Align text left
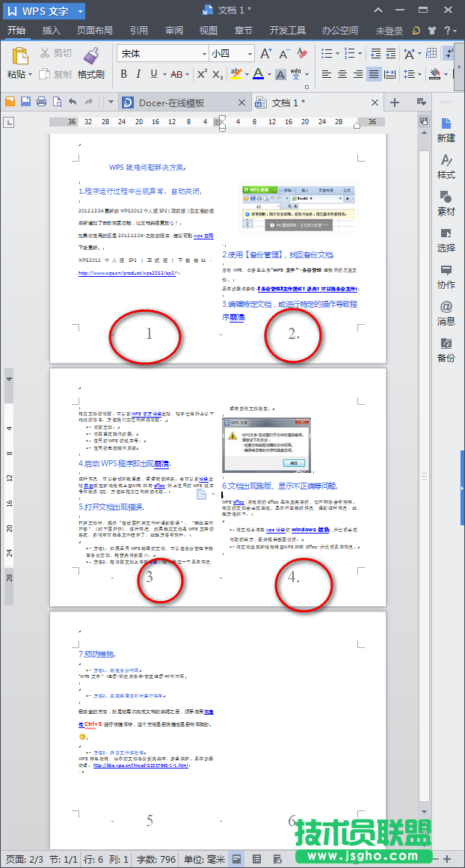 327,74
